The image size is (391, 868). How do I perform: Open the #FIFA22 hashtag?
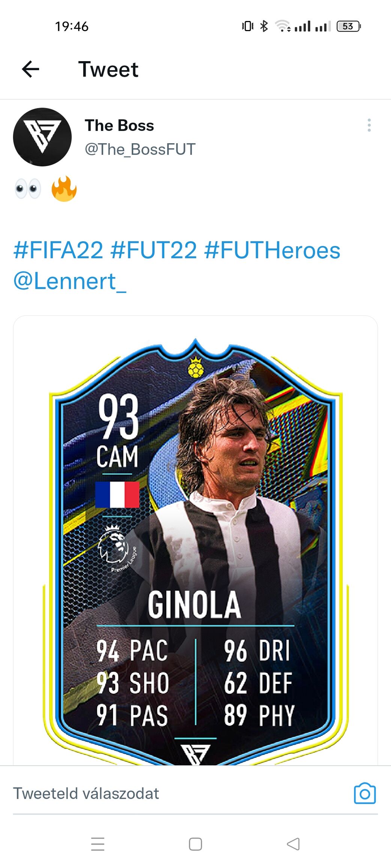[x=58, y=250]
